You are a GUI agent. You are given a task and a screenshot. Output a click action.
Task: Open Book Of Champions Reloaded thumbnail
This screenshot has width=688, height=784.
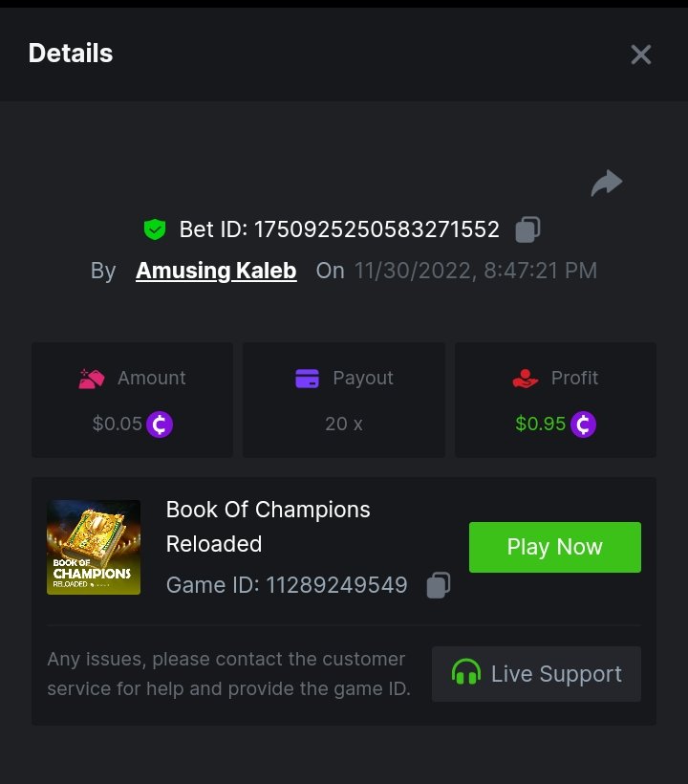coord(94,547)
